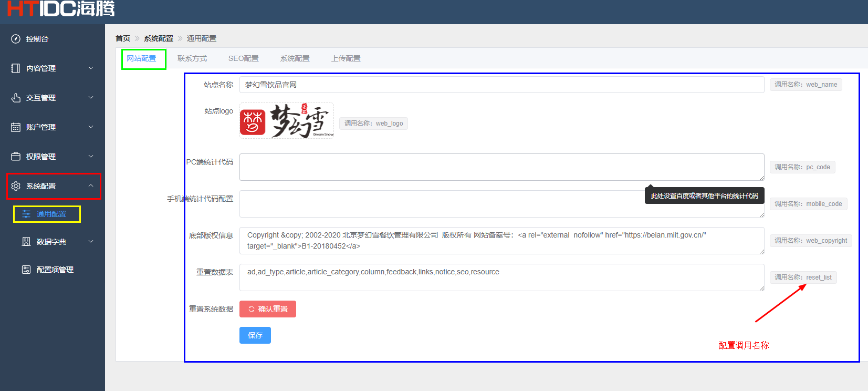
Task: Click the 控制台 dashboard icon
Action: coord(16,39)
